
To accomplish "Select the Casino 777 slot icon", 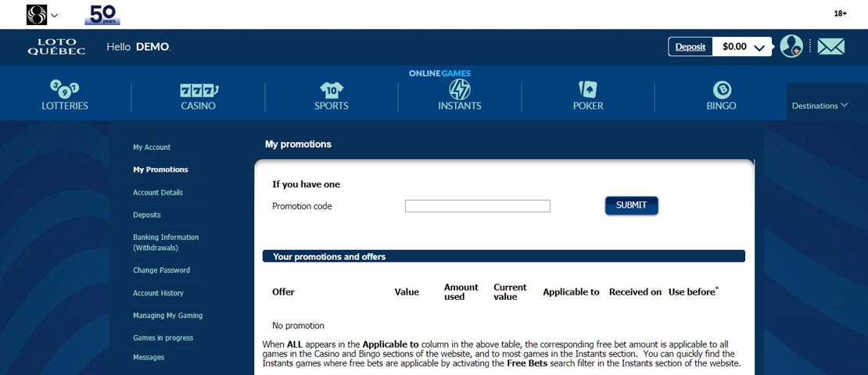I will click(x=198, y=90).
